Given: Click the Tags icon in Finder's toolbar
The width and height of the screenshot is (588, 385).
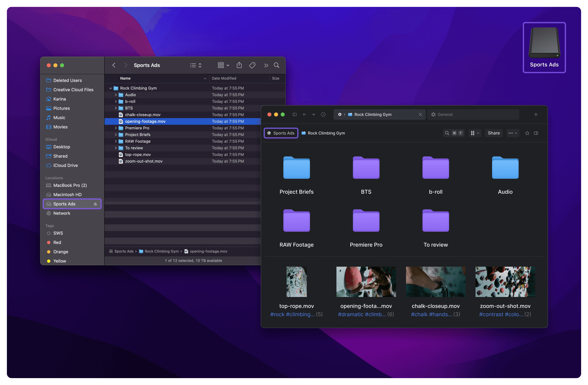Looking at the screenshot, I should 252,65.
